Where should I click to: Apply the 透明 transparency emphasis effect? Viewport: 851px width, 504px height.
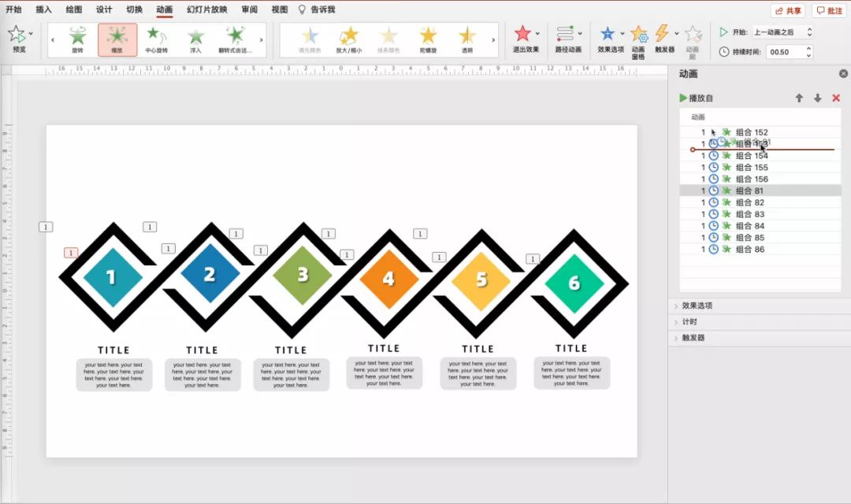(x=466, y=39)
